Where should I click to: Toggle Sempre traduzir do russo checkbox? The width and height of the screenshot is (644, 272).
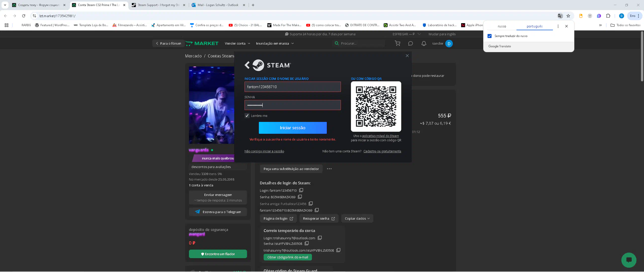tap(490, 36)
